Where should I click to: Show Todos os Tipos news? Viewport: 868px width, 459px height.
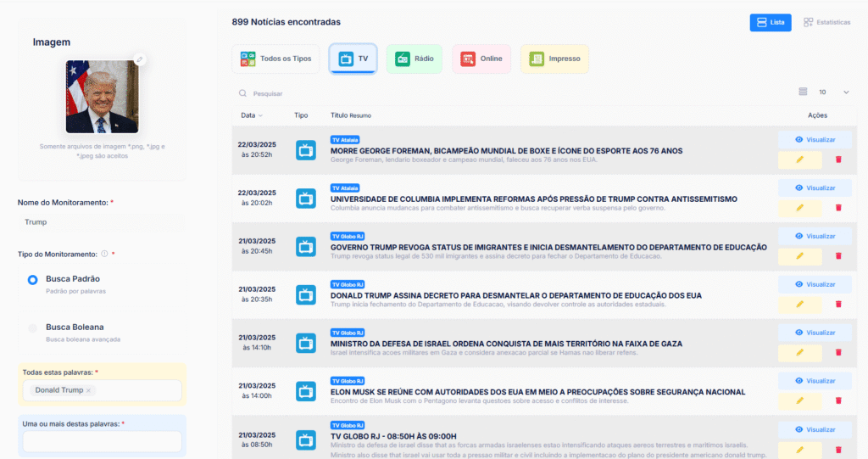click(x=275, y=59)
